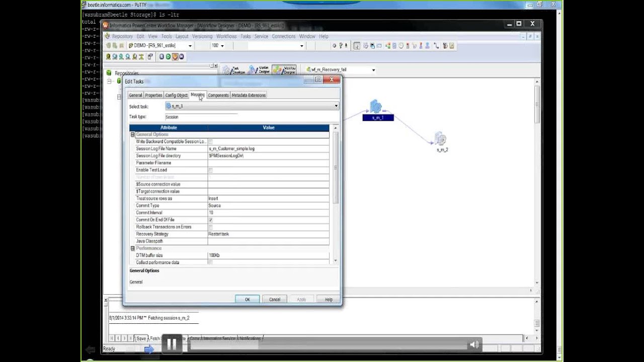
Task: Open the Task Developer tool
Action: coord(234,70)
